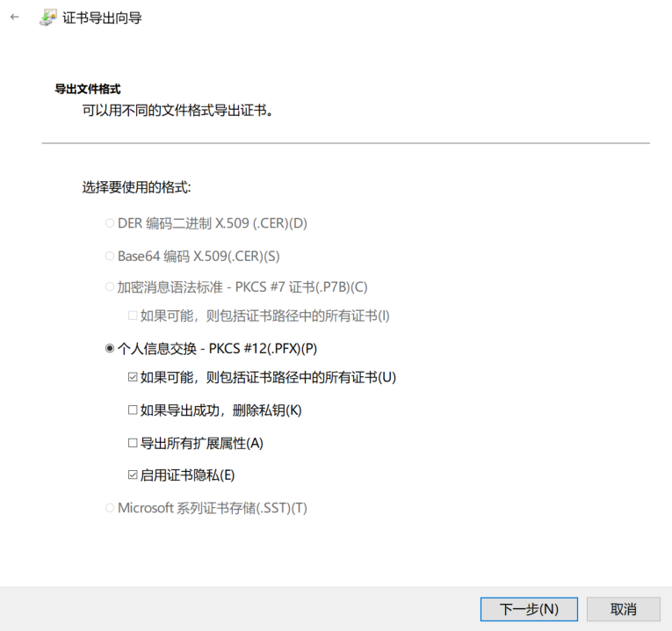
Task: Click the 可以用不同的文件格式导出证书 description text
Action: click(x=177, y=111)
